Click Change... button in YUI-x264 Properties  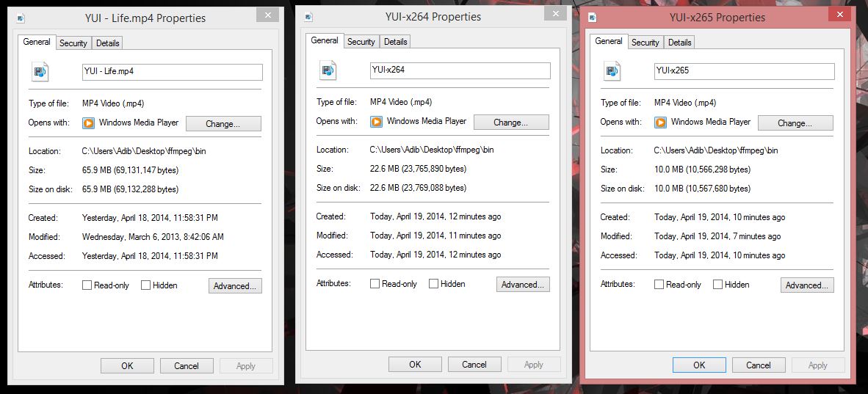click(511, 123)
